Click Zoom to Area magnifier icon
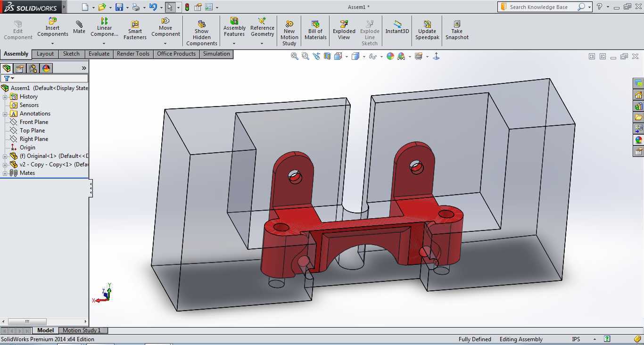Image resolution: width=644 pixels, height=345 pixels. pos(305,56)
